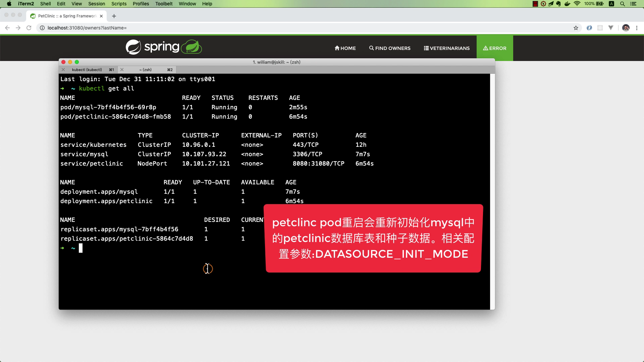Close the PetClinic browser tab
Image resolution: width=644 pixels, height=362 pixels.
[x=101, y=16]
